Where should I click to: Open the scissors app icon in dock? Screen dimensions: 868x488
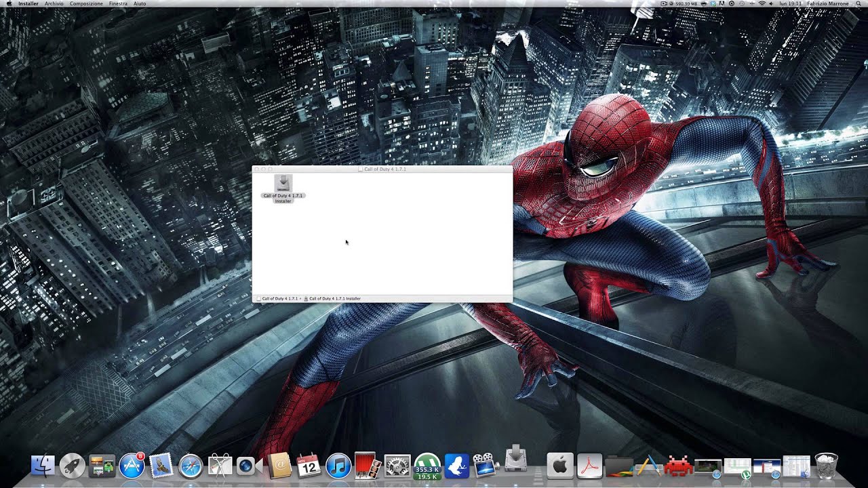[x=220, y=466]
